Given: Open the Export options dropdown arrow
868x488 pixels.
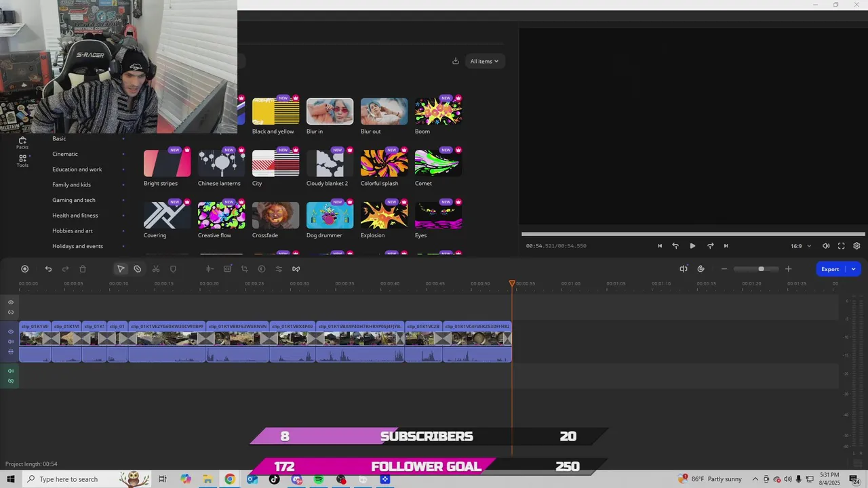Looking at the screenshot, I should pyautogui.click(x=853, y=269).
